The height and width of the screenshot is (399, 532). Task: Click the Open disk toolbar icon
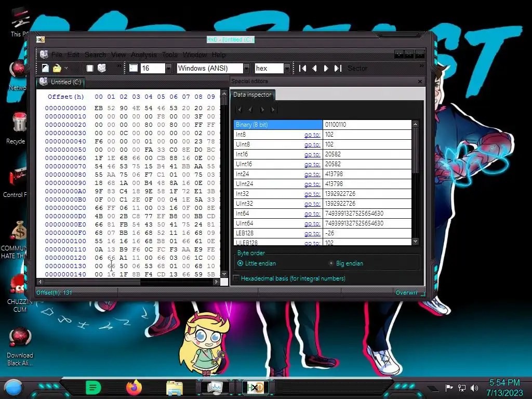pyautogui.click(x=102, y=68)
